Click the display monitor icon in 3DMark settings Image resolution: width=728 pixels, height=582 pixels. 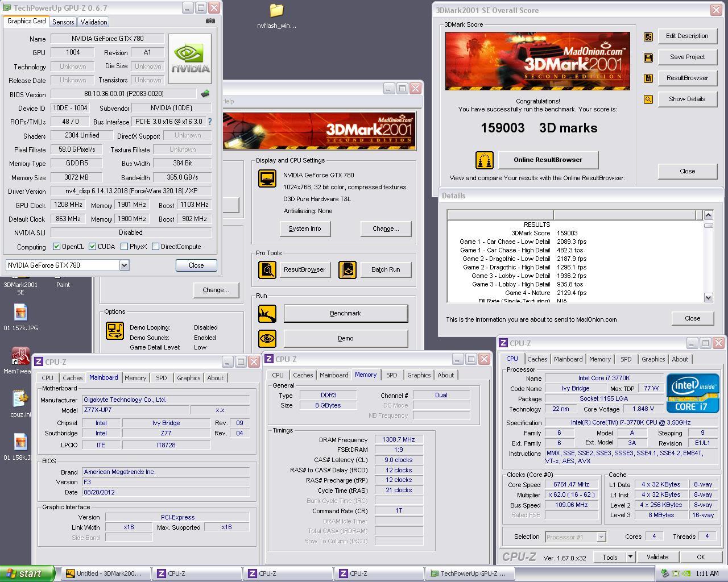tap(267, 178)
